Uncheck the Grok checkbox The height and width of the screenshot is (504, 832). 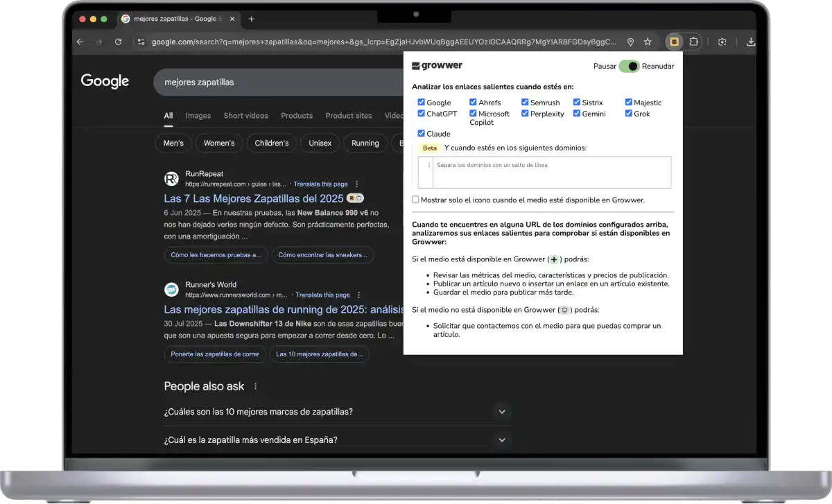point(629,113)
